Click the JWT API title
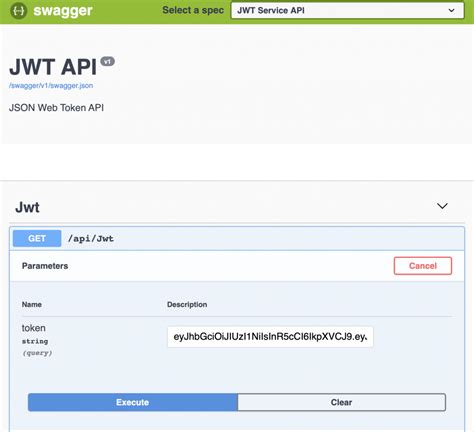 pyautogui.click(x=53, y=67)
